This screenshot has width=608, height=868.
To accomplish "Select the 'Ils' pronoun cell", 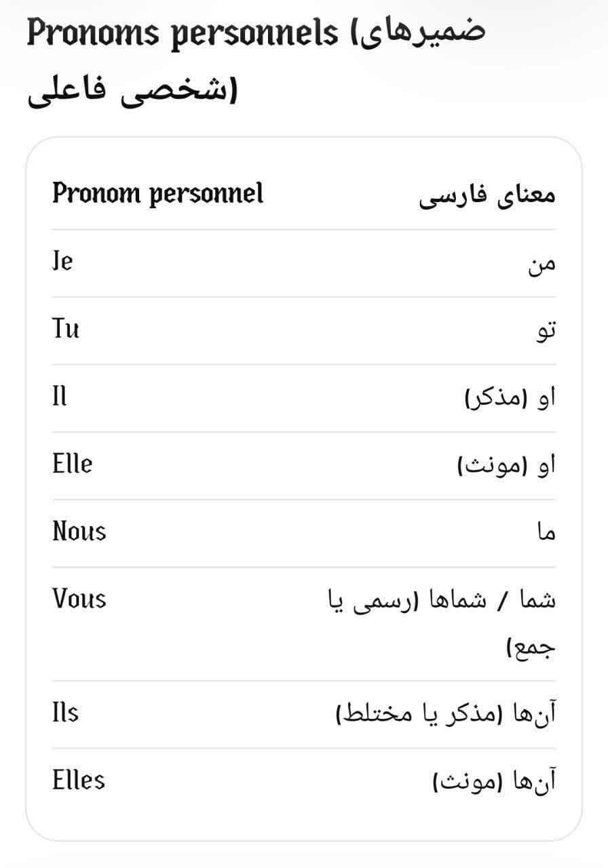I will tap(65, 713).
